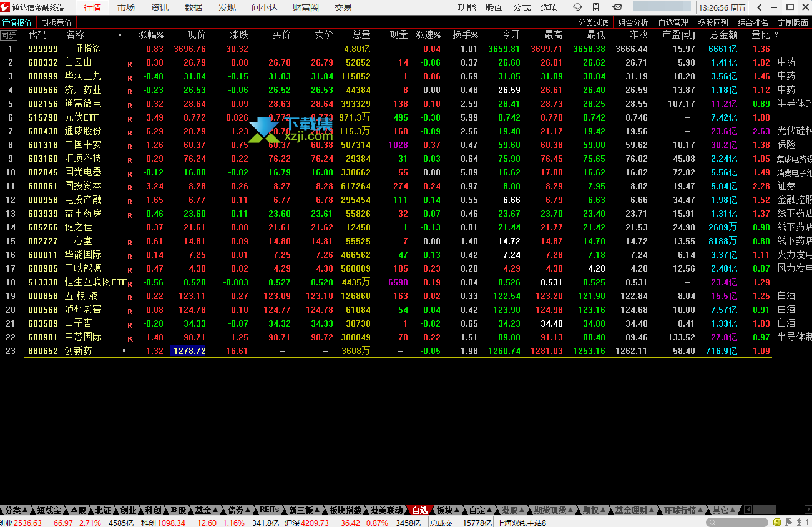
Task: Click 上海双线主站8 server status
Action: pyautogui.click(x=521, y=523)
